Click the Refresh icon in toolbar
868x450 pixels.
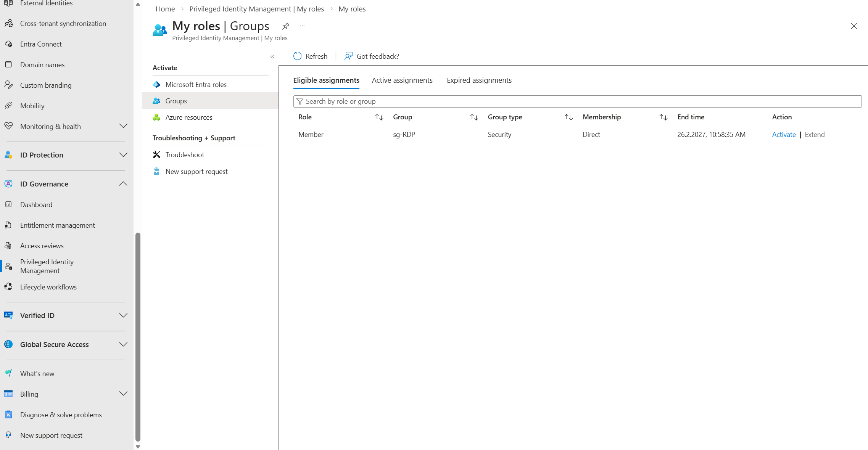[298, 56]
